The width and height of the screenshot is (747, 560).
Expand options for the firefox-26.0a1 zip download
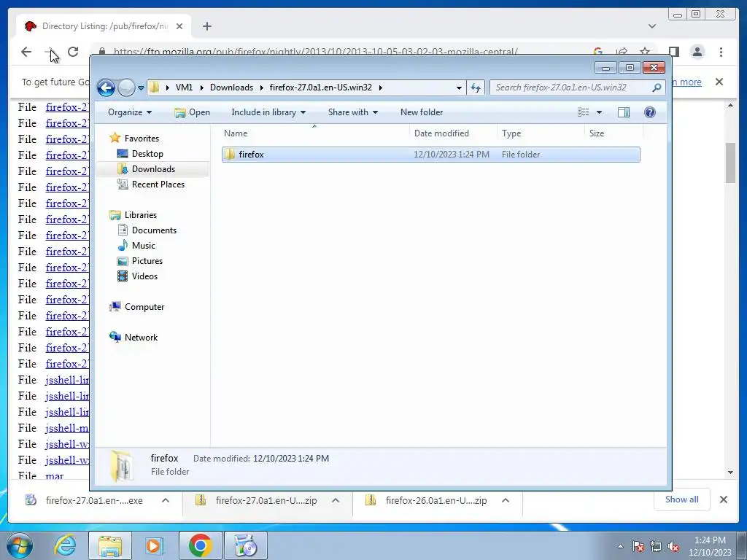point(506,500)
